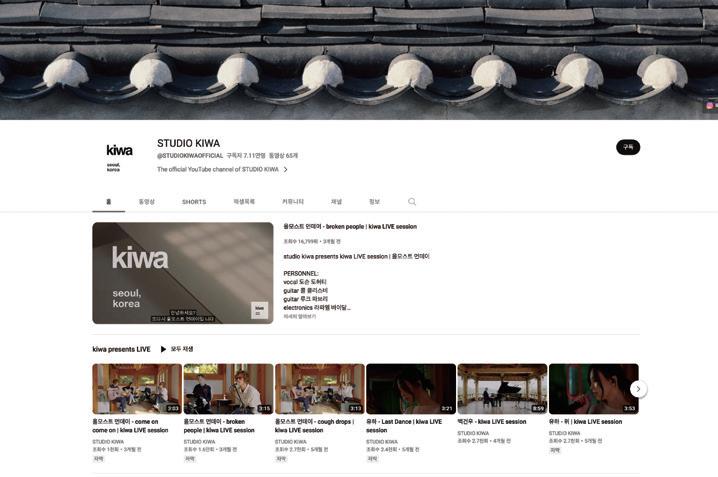Image resolution: width=718 pixels, height=477 pixels.
Task: Open the Playlists tab
Action: tap(244, 201)
